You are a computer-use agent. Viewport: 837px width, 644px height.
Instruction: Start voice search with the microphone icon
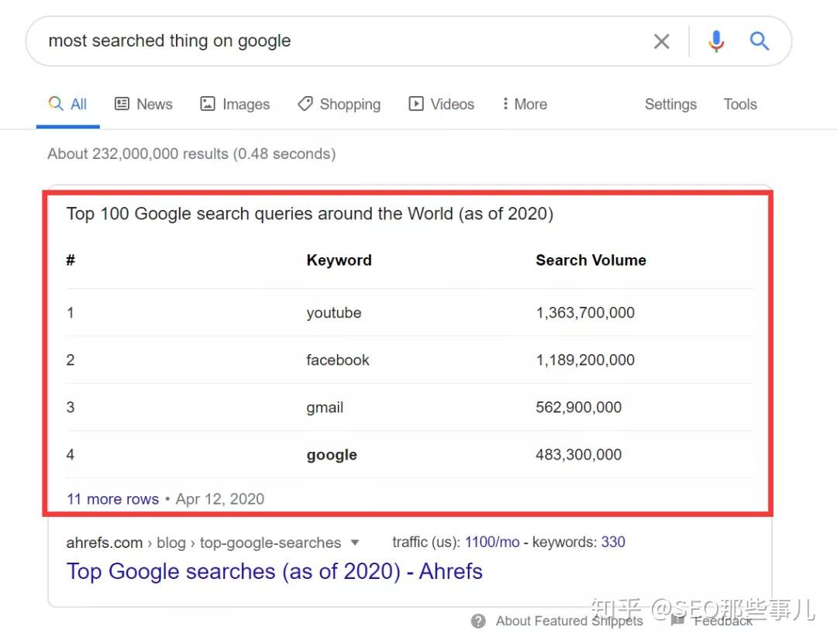pos(716,41)
